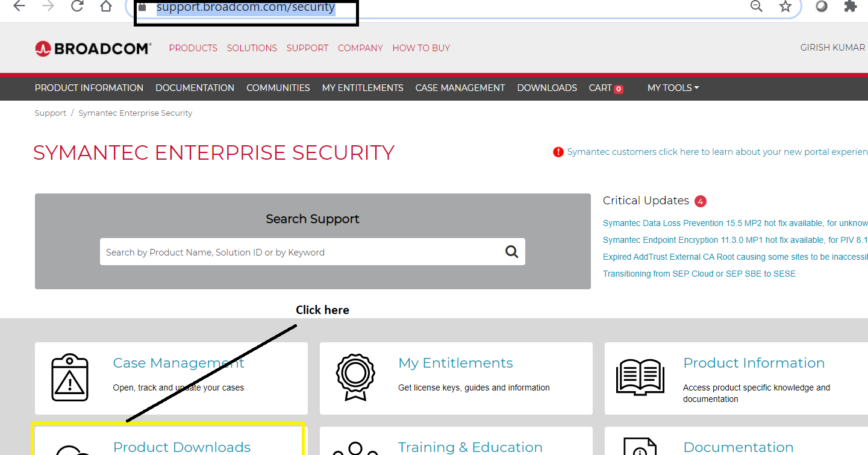Click the round extension icon beside the puzzle icon
The width and height of the screenshot is (868, 455).
point(821,6)
